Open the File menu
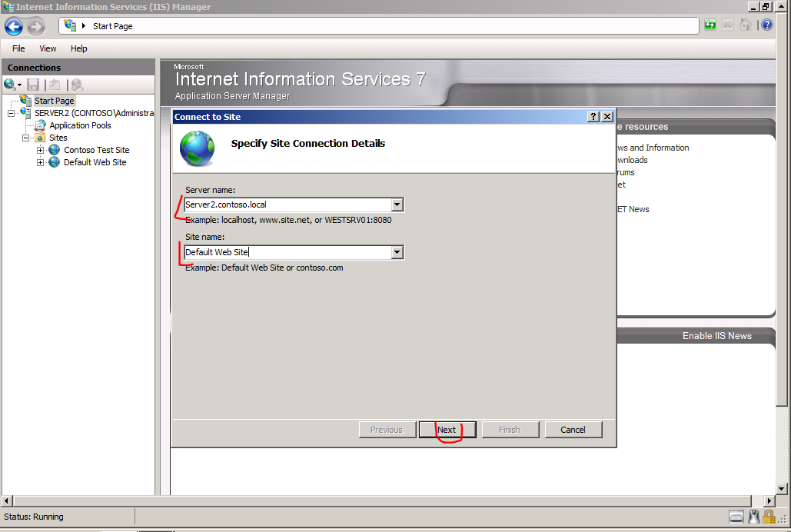Image resolution: width=791 pixels, height=532 pixels. pos(18,48)
